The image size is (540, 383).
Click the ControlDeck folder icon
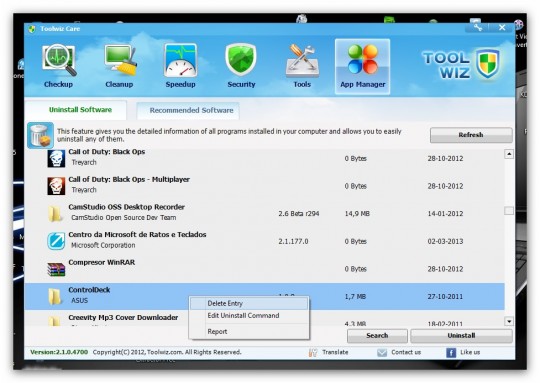pos(55,297)
